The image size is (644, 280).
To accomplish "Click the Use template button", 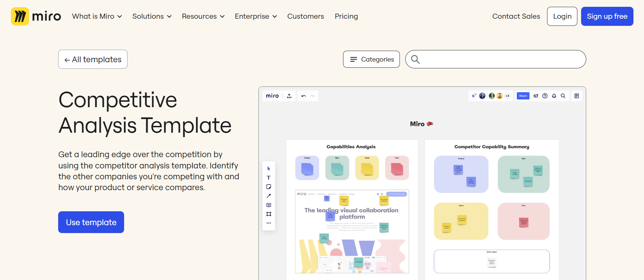I will coord(91,222).
